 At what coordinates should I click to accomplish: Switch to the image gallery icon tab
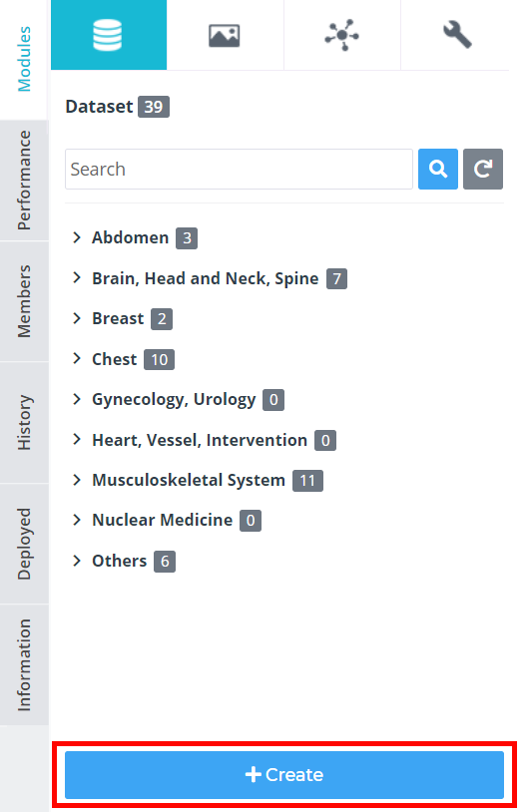(225, 35)
